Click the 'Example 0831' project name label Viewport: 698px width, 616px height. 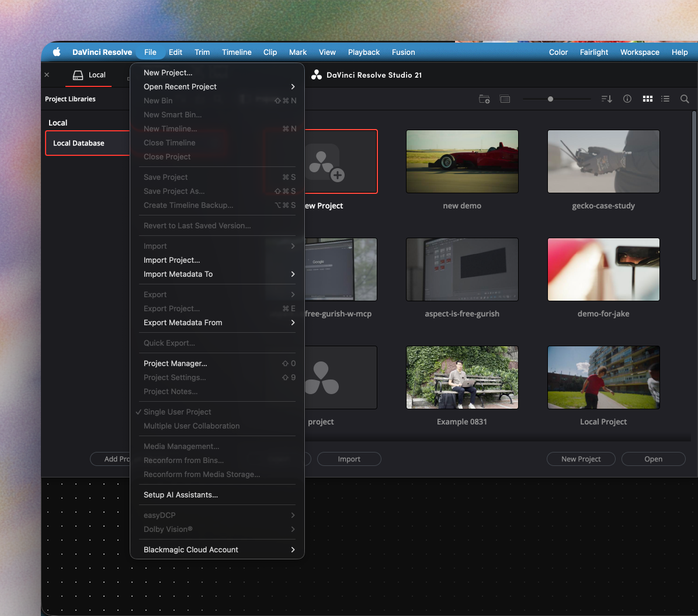click(462, 422)
